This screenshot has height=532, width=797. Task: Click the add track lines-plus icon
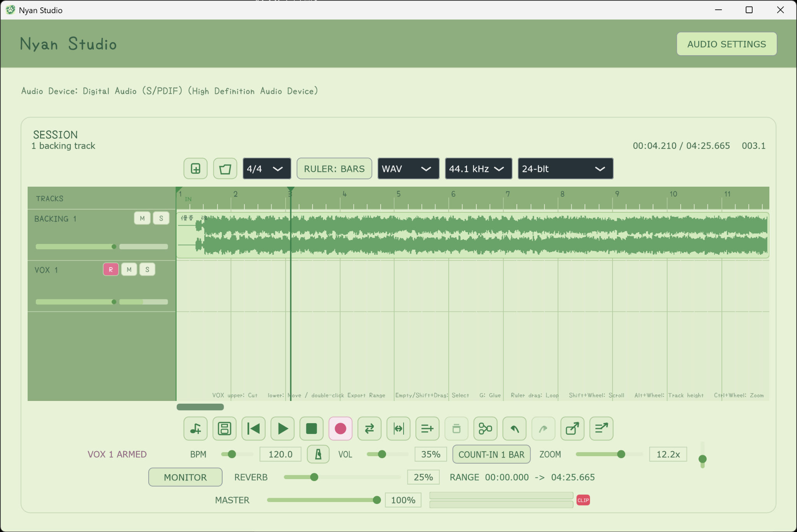point(427,429)
